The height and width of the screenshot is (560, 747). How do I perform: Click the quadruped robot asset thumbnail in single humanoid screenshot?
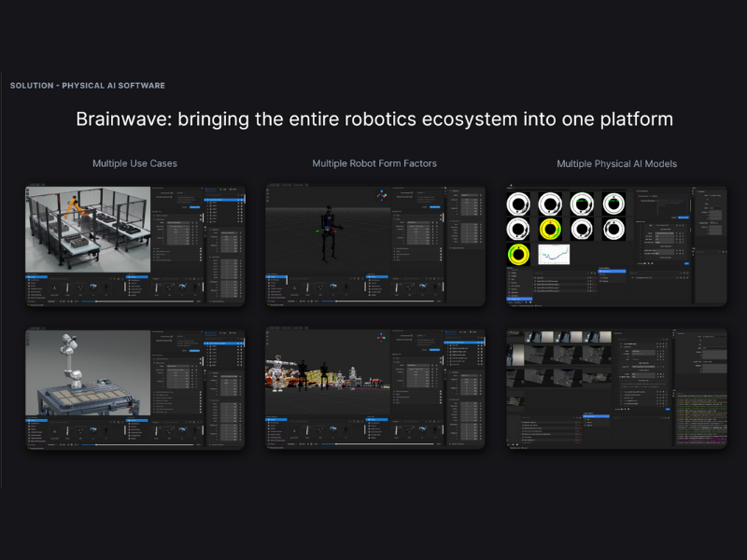point(332,287)
